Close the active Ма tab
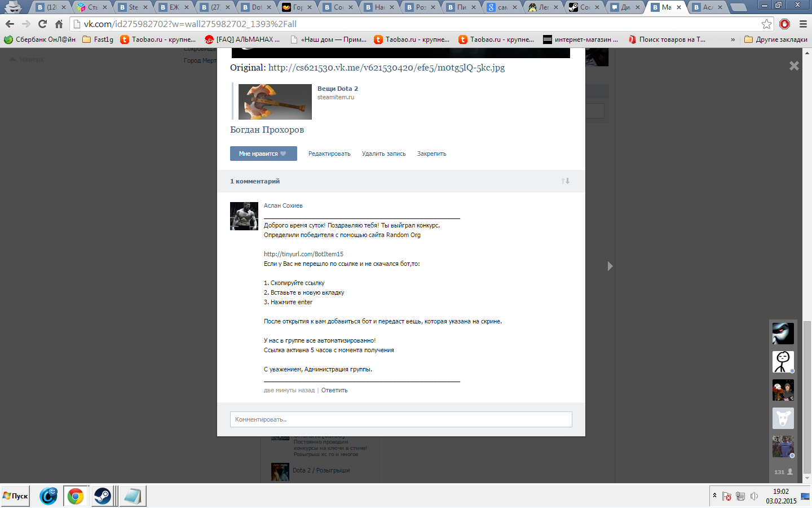Image resolution: width=812 pixels, height=508 pixels. tap(679, 7)
